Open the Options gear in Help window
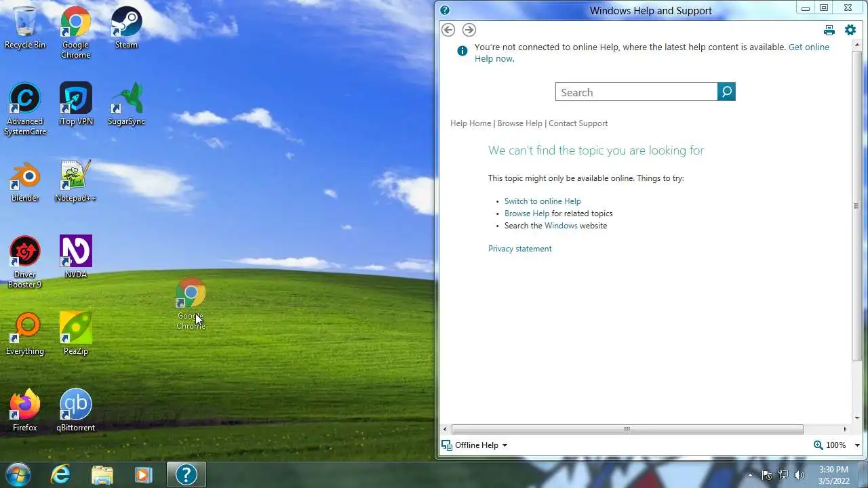868x488 pixels. click(850, 30)
